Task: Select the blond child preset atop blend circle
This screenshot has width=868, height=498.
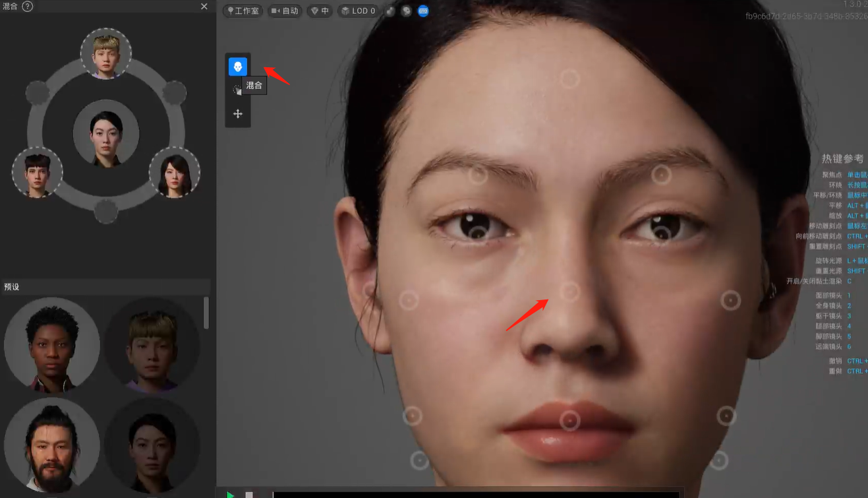Action: [x=106, y=54]
